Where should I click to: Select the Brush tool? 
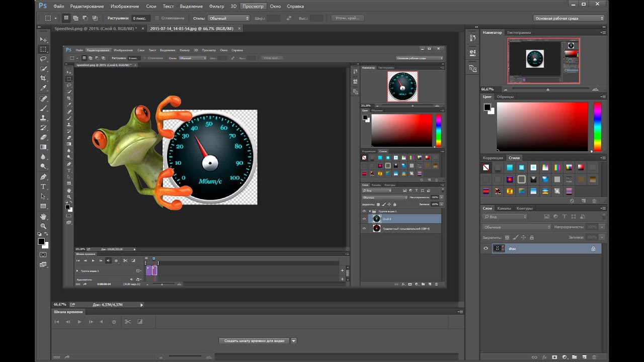pyautogui.click(x=43, y=108)
